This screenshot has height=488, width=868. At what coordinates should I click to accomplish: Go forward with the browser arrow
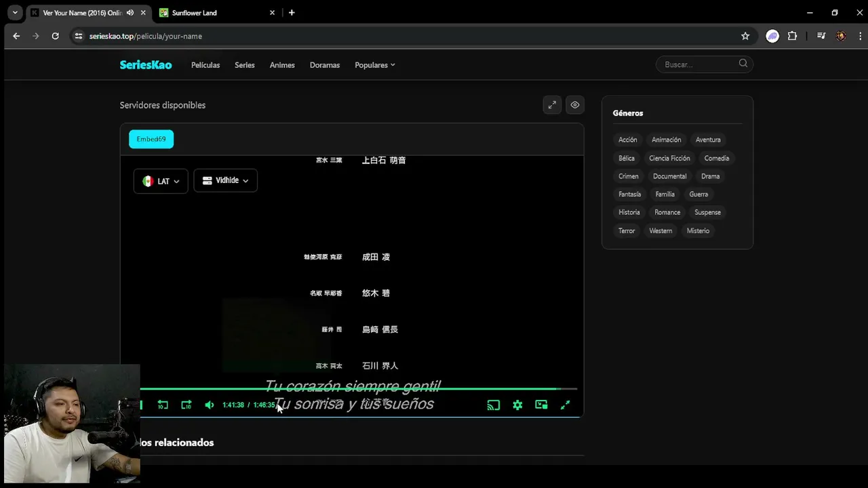(x=36, y=36)
